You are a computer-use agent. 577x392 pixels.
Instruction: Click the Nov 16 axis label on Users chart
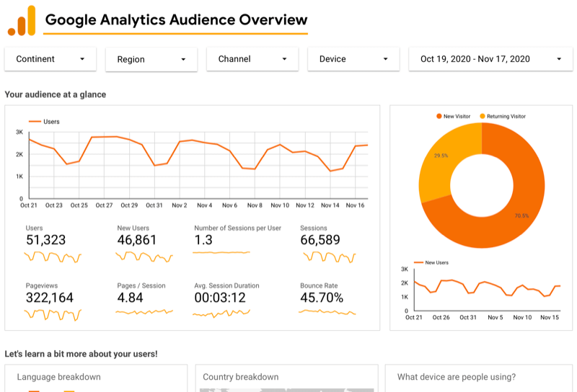click(355, 205)
